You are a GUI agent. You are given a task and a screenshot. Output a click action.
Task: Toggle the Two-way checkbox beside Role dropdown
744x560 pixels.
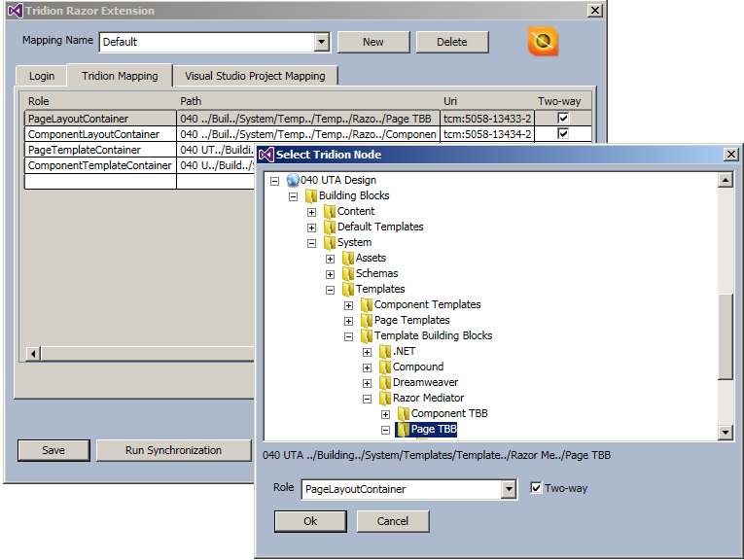(x=536, y=487)
